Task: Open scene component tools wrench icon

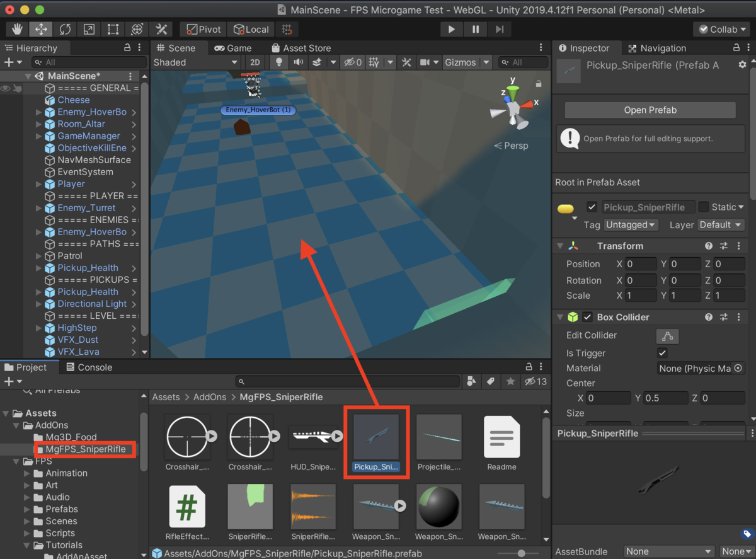Action: coord(406,62)
